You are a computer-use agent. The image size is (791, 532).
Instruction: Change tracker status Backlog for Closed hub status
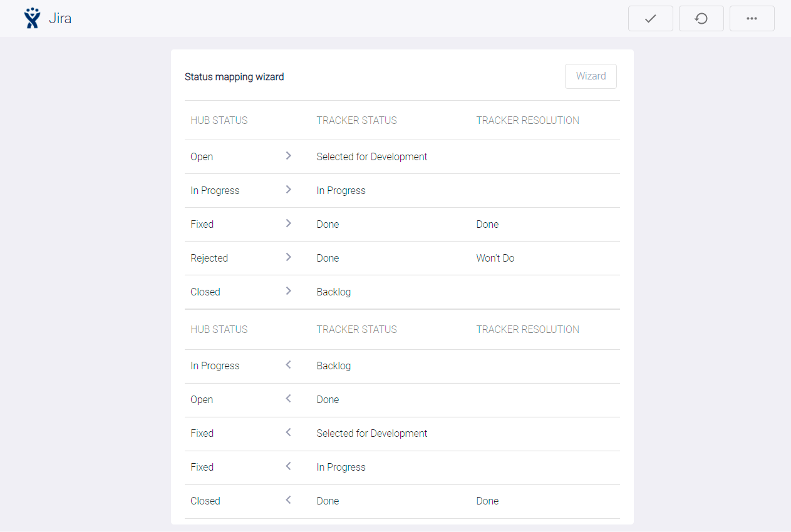click(x=333, y=292)
